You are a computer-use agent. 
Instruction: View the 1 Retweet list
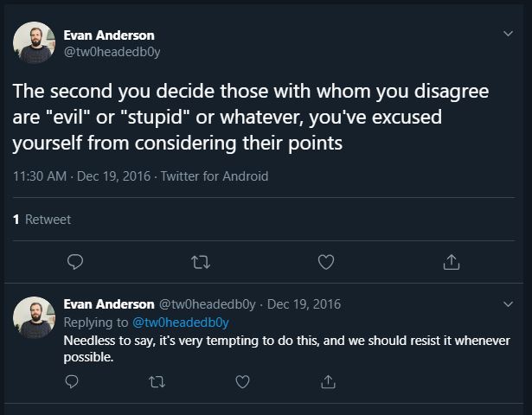[42, 220]
